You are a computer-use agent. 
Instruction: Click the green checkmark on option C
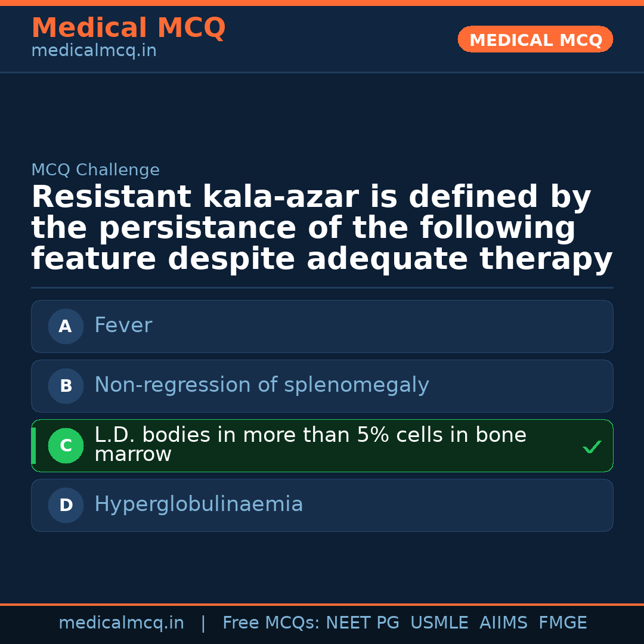coord(592,447)
